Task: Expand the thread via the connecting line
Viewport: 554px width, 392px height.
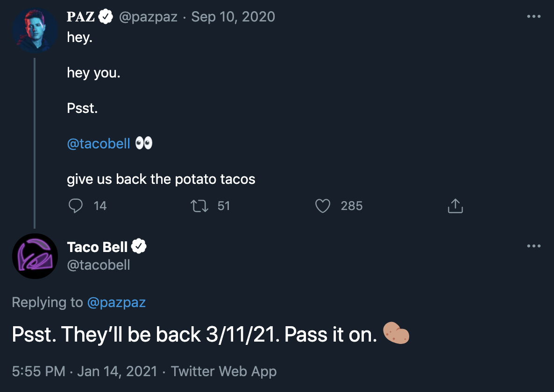Action: (x=35, y=140)
